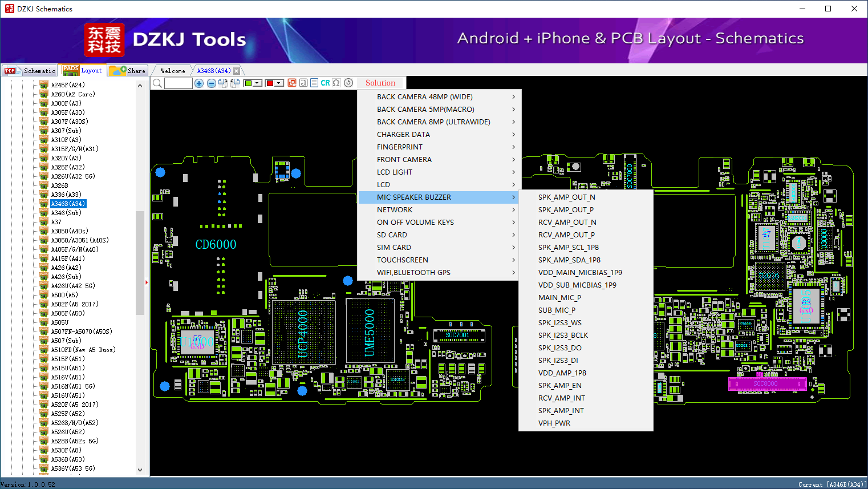Screen dimensions: 868x489
Task: Select A315F/G/N(A31) in the model tree
Action: (x=75, y=149)
